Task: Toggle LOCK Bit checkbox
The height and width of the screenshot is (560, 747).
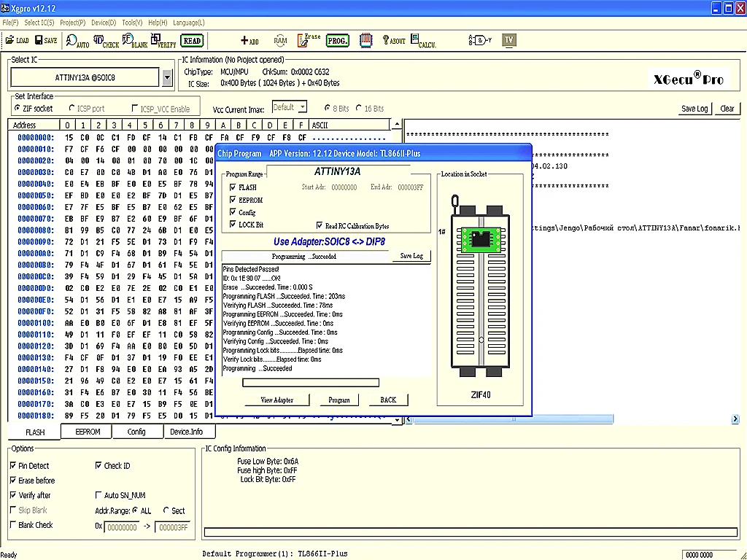Action: [x=233, y=225]
